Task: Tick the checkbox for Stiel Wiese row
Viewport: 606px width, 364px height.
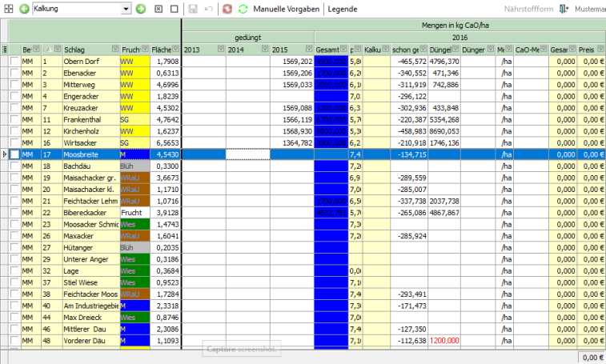Action: pyautogui.click(x=14, y=282)
